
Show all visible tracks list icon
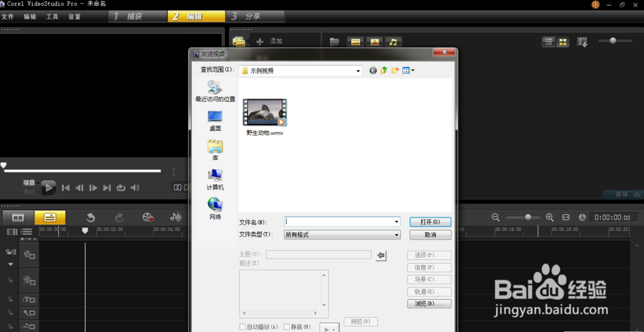click(26, 231)
